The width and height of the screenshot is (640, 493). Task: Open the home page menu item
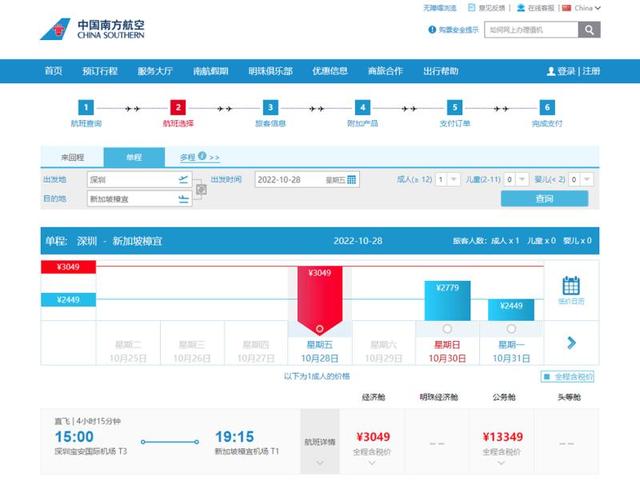pyautogui.click(x=54, y=71)
